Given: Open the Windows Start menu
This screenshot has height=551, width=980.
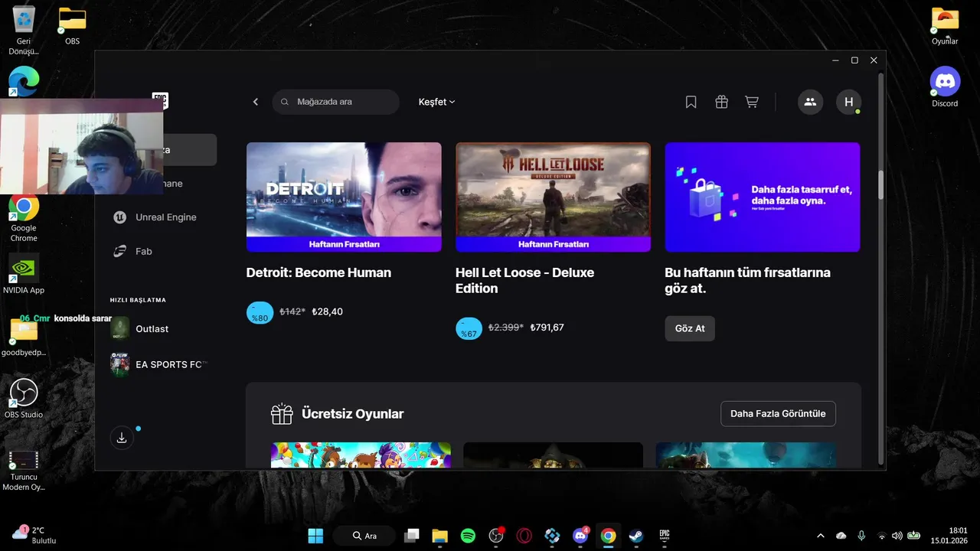Looking at the screenshot, I should 315,536.
